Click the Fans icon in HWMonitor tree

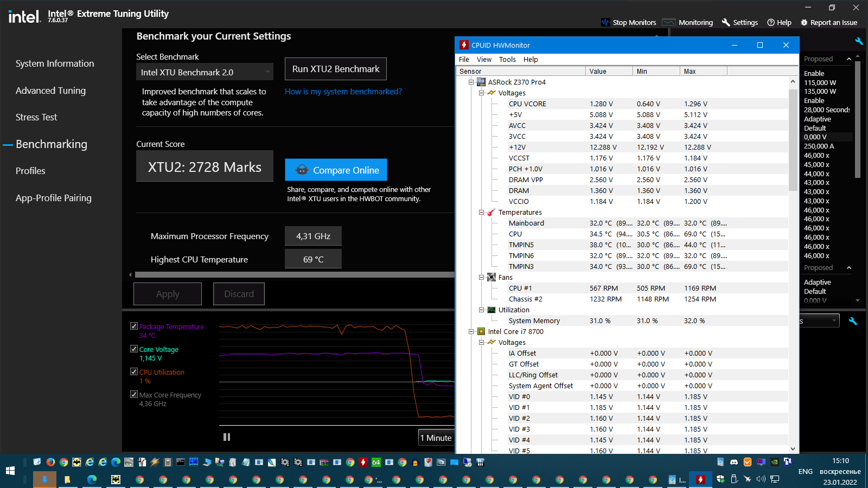pyautogui.click(x=491, y=277)
